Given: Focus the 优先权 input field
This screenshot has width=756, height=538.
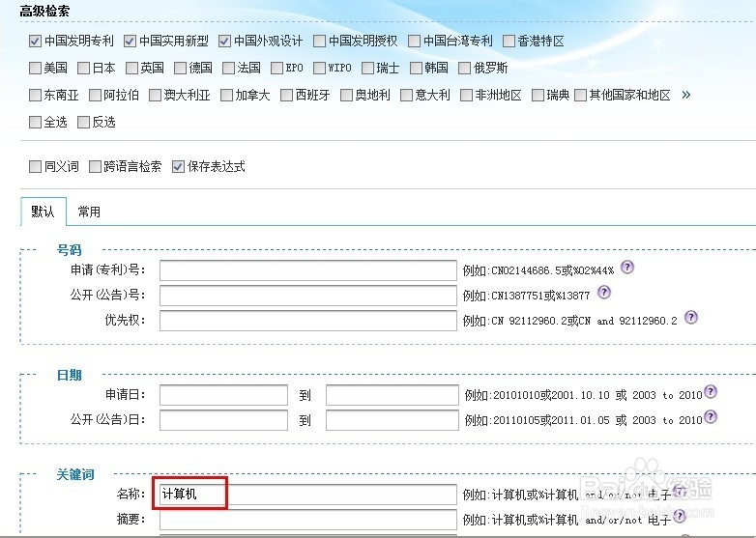Looking at the screenshot, I should coord(308,321).
